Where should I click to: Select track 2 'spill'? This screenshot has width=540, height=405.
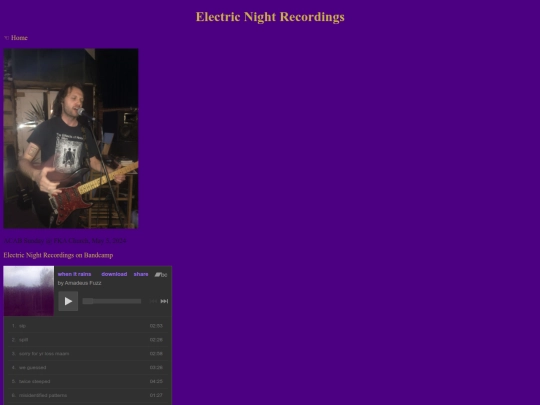click(87, 340)
